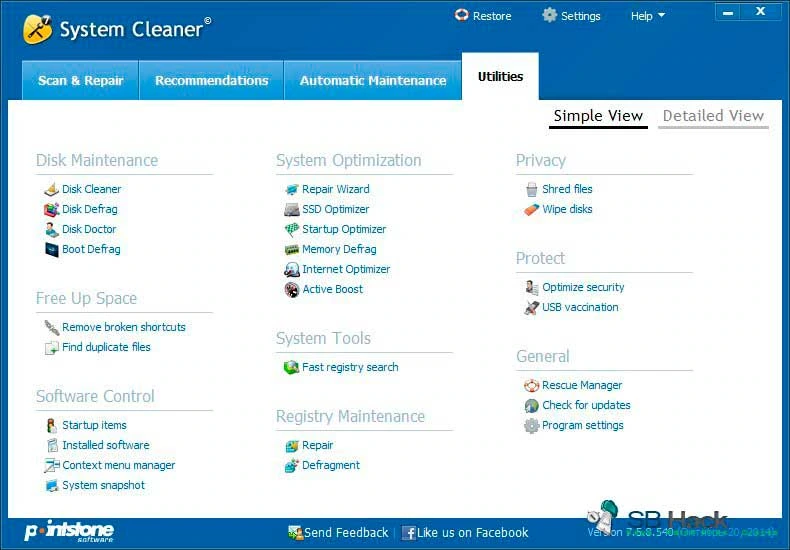
Task: Click the Internet Optimizer icon
Action: (x=292, y=269)
